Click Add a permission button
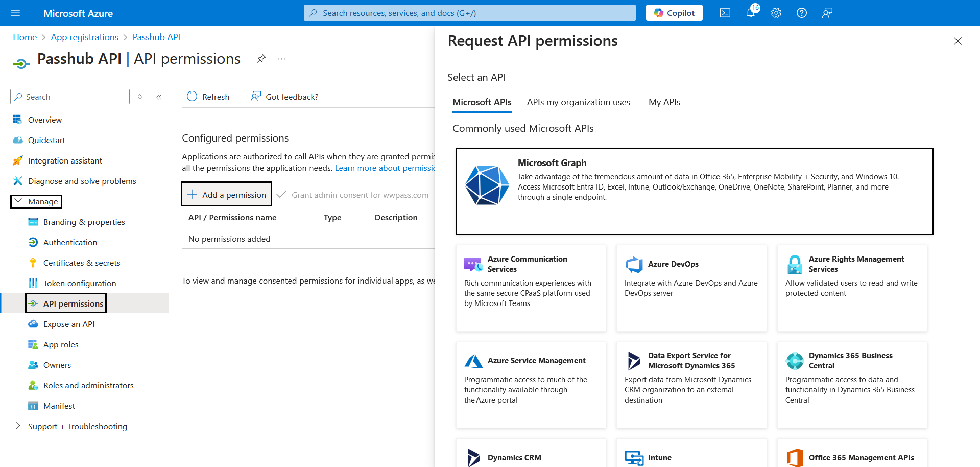The width and height of the screenshot is (980, 467). (x=227, y=195)
